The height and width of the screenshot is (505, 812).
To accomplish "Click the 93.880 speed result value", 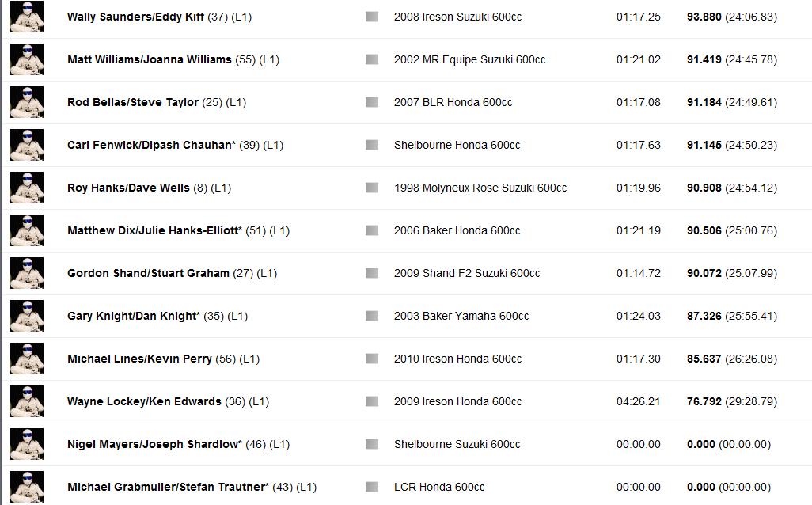I will (704, 17).
